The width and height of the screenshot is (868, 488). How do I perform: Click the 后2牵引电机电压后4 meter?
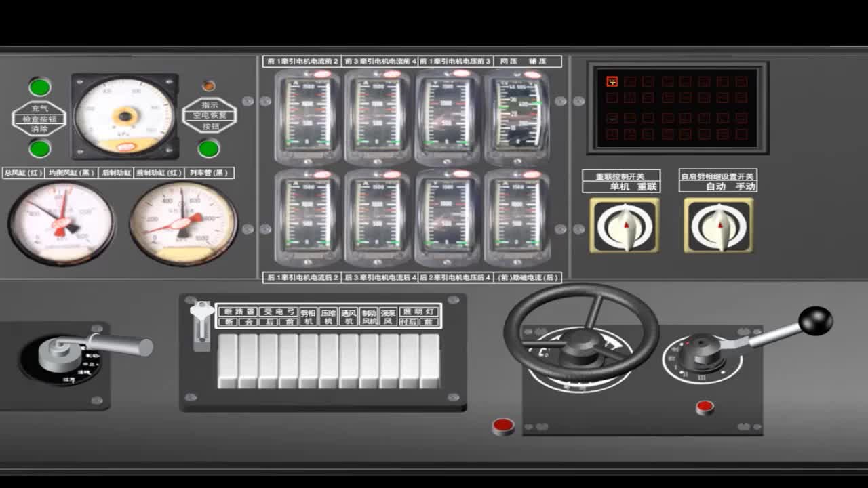(448, 218)
